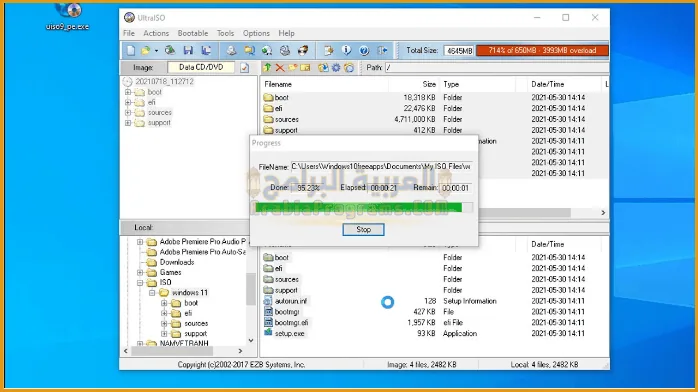Click the gear properties icon

336,68
